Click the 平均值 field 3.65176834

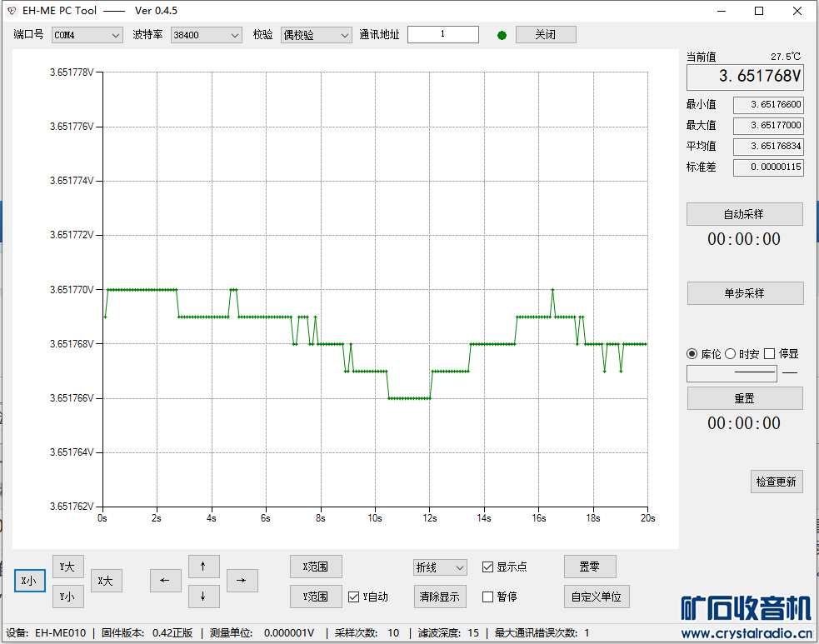click(x=768, y=147)
